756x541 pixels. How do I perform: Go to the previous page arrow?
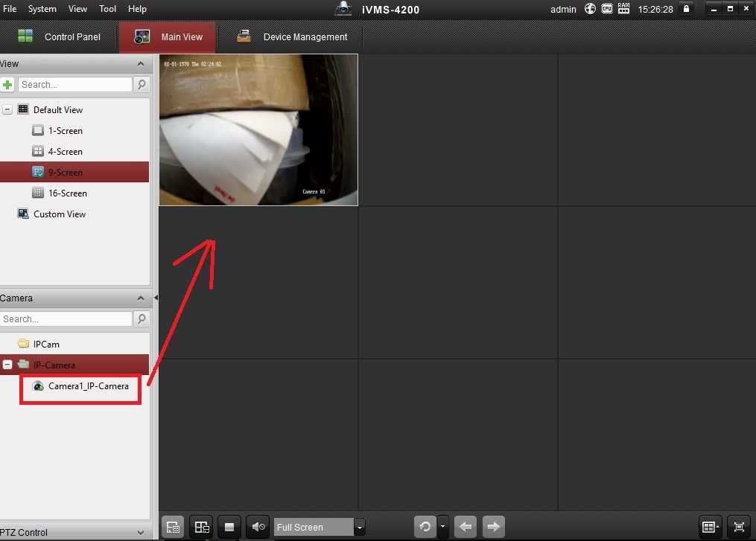point(465,527)
